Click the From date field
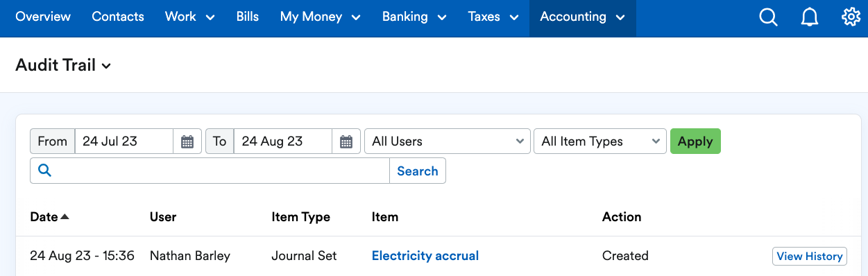868x276 pixels. point(124,141)
